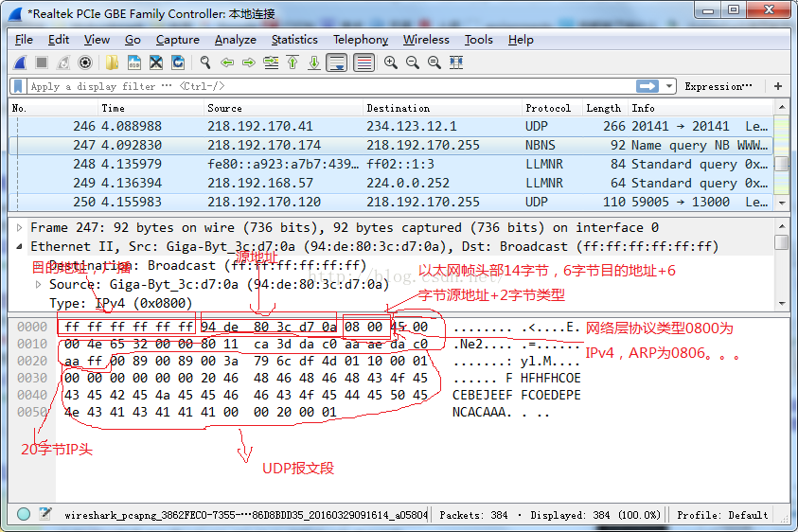Edit capture file properties status icon
This screenshot has width=798, height=532.
tap(45, 514)
